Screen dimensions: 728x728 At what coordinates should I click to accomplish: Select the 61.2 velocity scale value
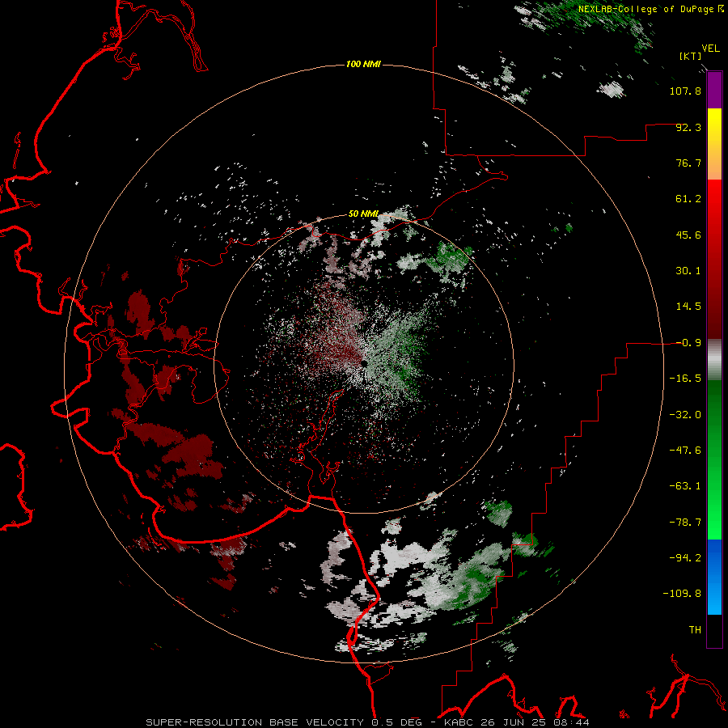point(688,199)
